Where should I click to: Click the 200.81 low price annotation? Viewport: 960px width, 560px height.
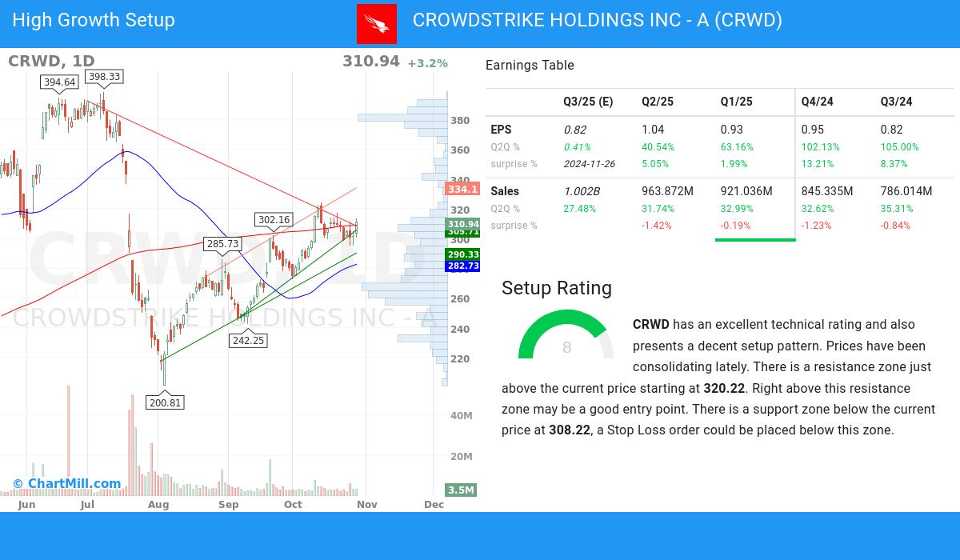(x=165, y=402)
